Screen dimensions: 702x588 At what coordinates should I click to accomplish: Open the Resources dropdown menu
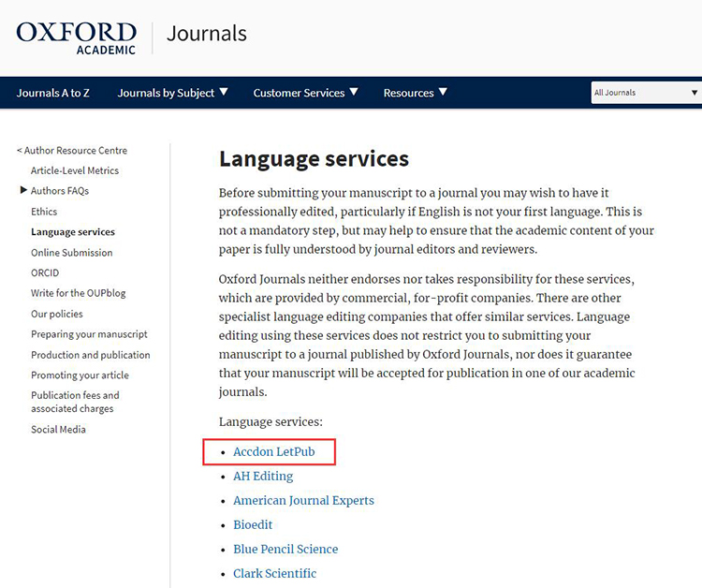415,93
